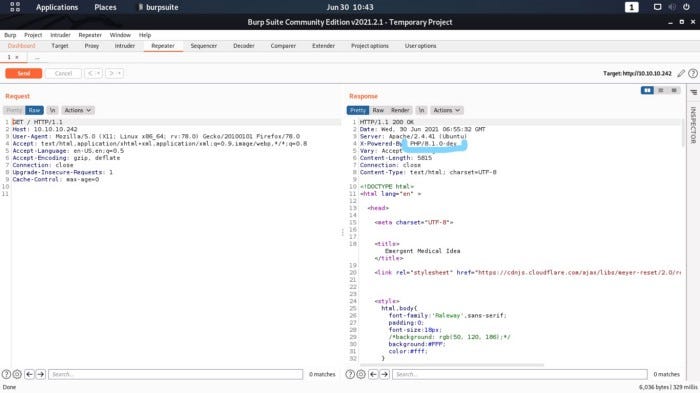Select Render view in Response panel

pos(400,110)
